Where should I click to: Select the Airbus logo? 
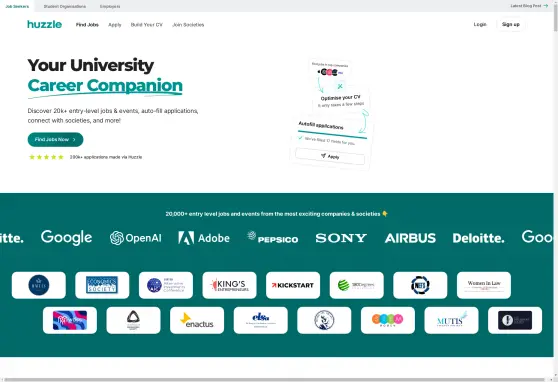[410, 238]
